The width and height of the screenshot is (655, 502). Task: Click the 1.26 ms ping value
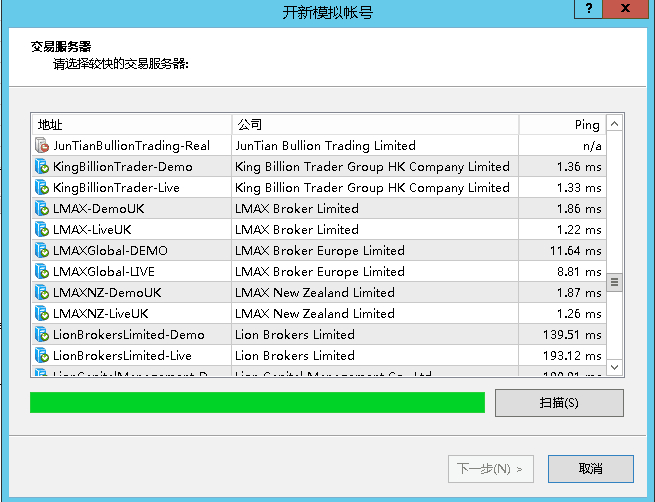(x=579, y=313)
